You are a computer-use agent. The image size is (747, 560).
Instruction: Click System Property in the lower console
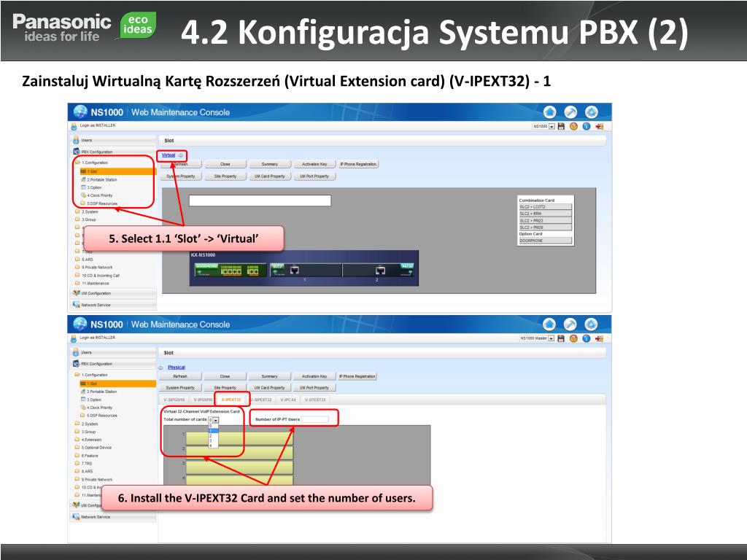(x=180, y=388)
